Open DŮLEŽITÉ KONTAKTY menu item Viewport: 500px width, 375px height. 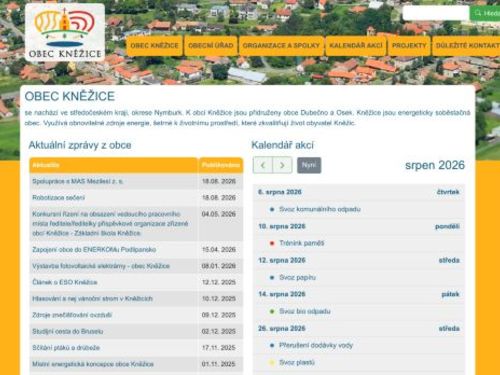point(466,45)
